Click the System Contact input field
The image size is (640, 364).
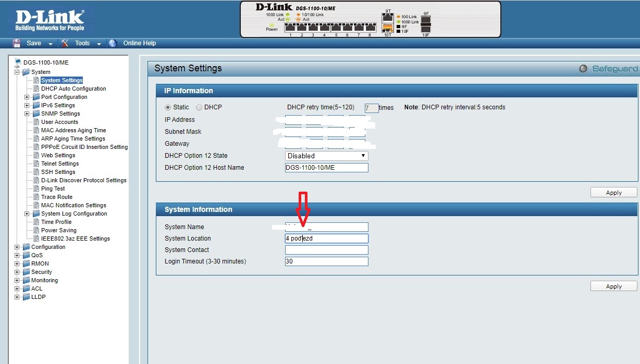click(327, 250)
